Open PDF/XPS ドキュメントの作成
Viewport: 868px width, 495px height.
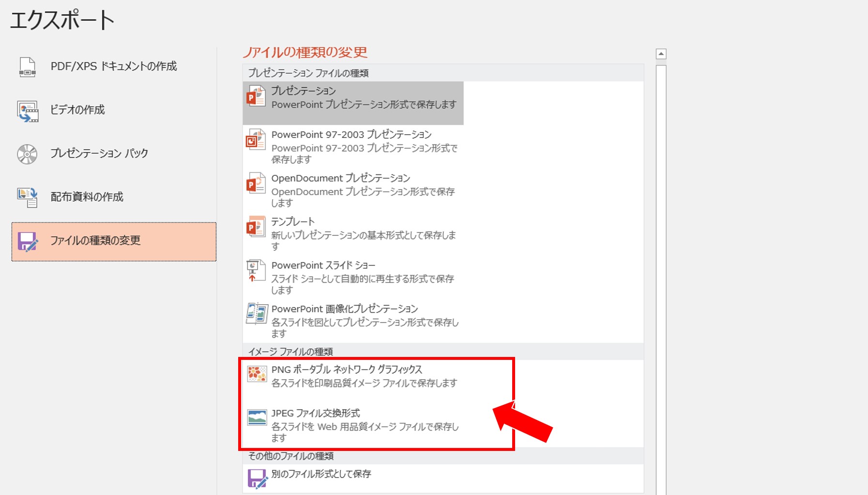(114, 66)
